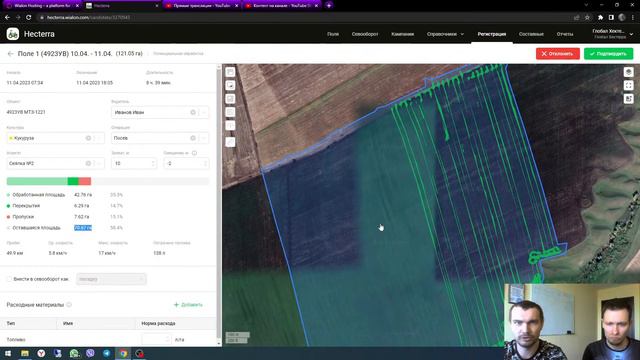Open new browser tab with plus
The image size is (640, 360).
[329, 5]
